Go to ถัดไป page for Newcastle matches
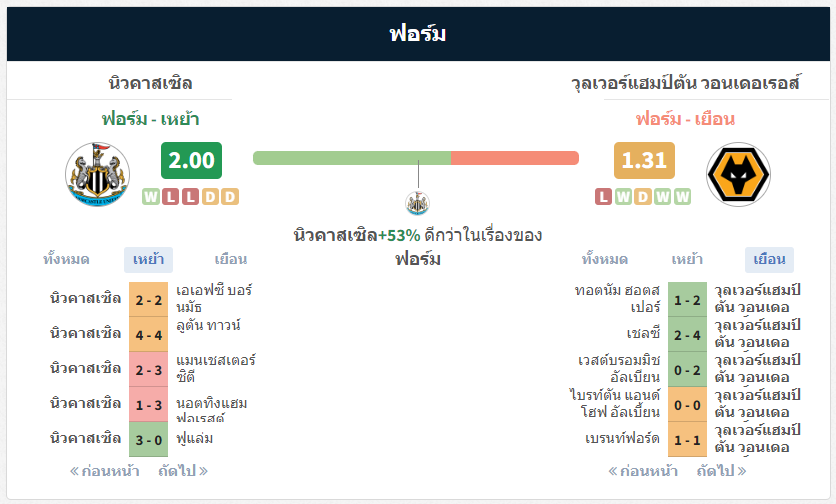This screenshot has width=836, height=504. pos(183,471)
